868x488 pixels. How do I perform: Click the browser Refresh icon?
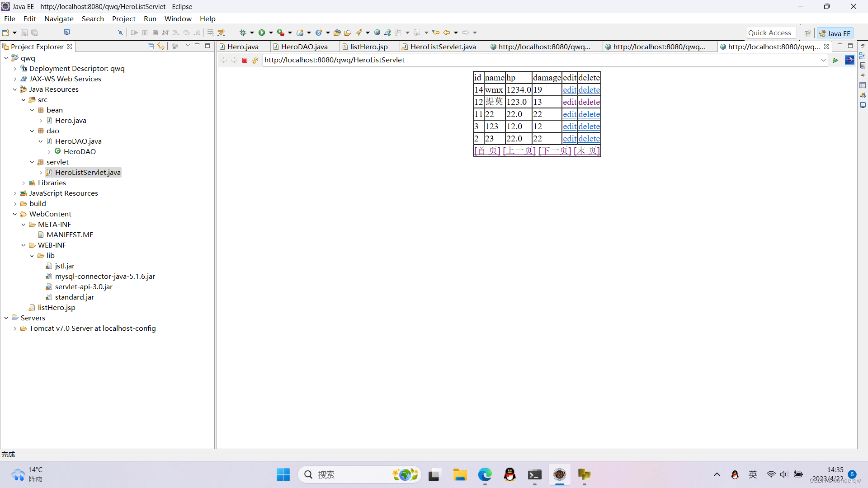(255, 60)
